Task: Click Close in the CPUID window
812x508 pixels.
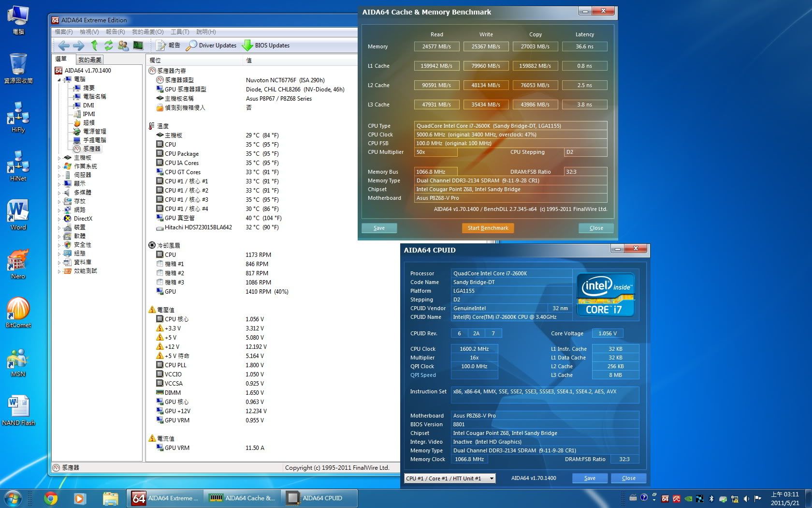Action: 628,478
